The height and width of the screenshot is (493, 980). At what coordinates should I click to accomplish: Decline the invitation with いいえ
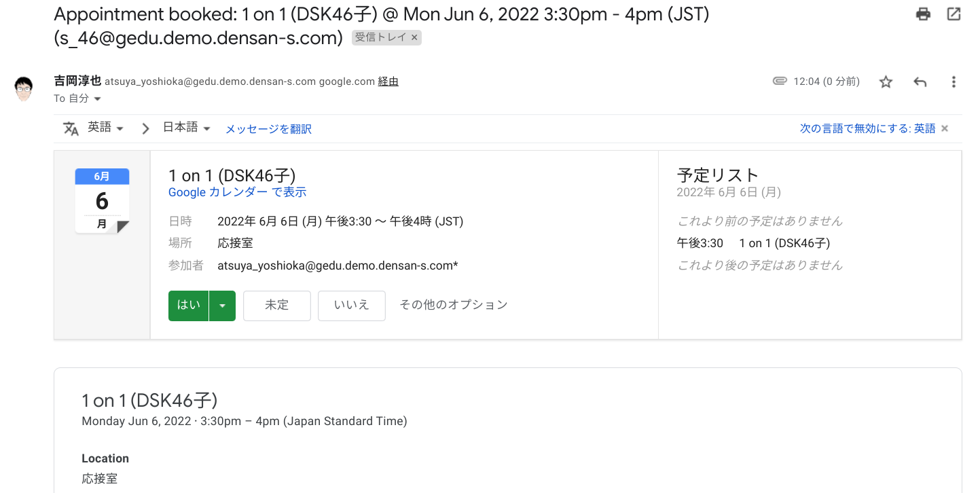352,306
